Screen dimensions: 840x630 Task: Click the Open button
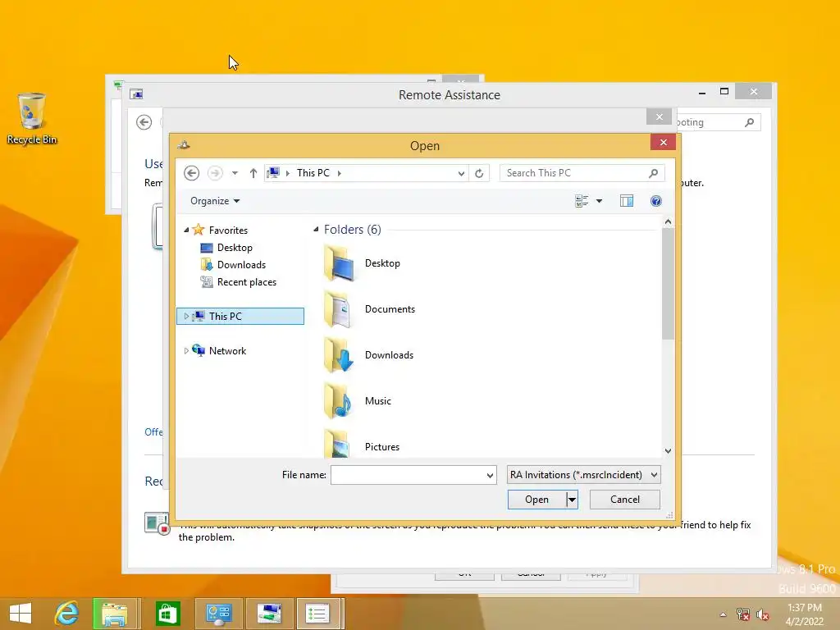click(536, 500)
